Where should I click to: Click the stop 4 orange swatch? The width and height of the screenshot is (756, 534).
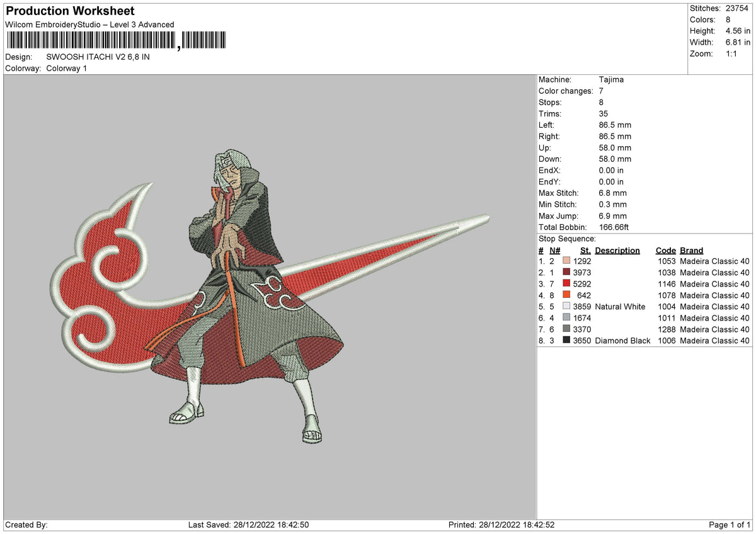coord(566,295)
